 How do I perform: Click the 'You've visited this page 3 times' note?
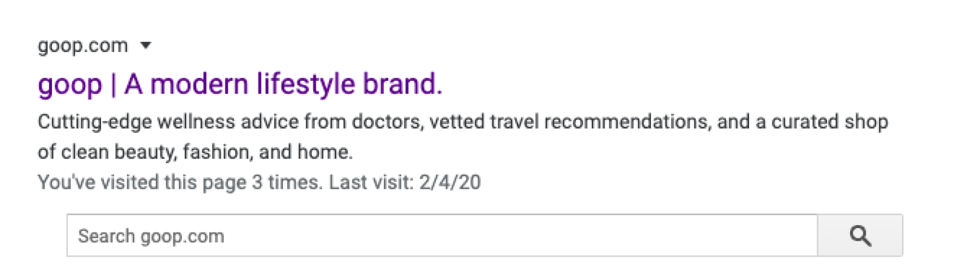tap(179, 182)
